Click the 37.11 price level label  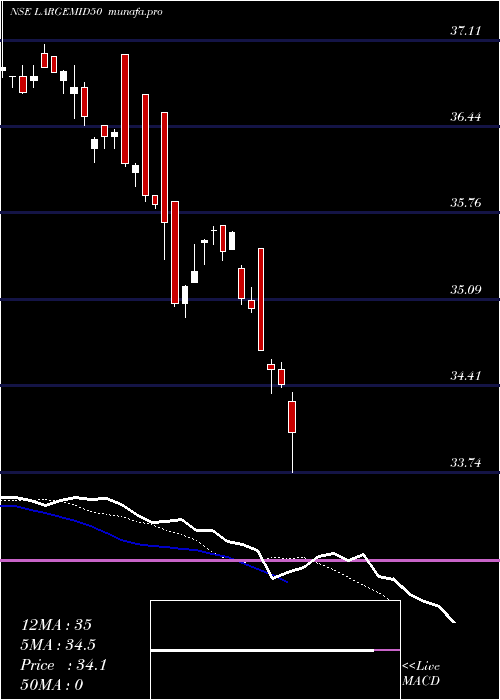pyautogui.click(x=465, y=31)
